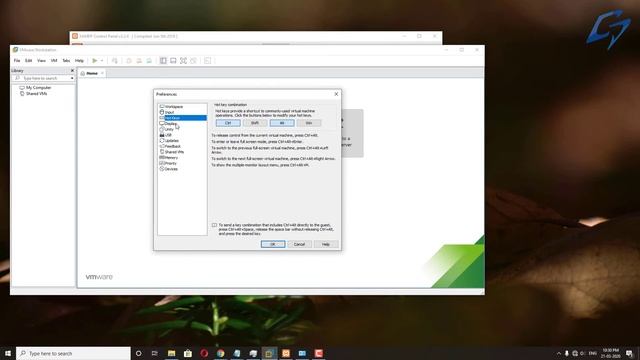
Task: Select Hot Keys in Preferences list
Action: (x=182, y=118)
